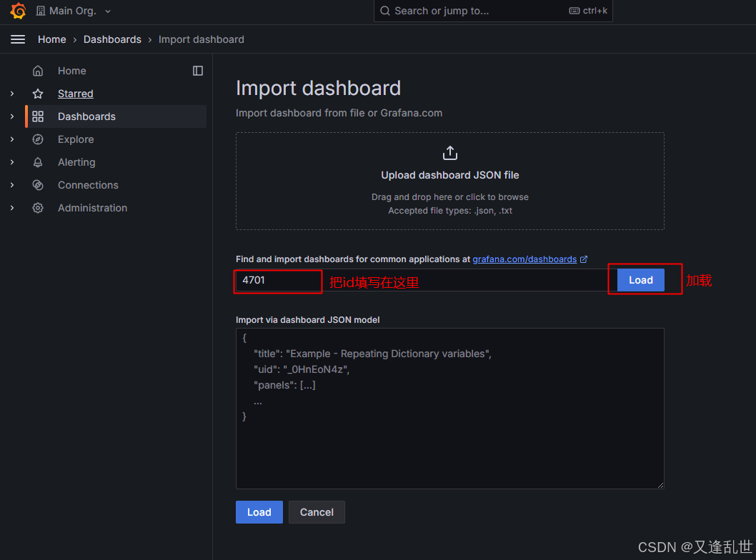The height and width of the screenshot is (560, 756).
Task: Undock the sidebar with the panel icon
Action: click(198, 71)
